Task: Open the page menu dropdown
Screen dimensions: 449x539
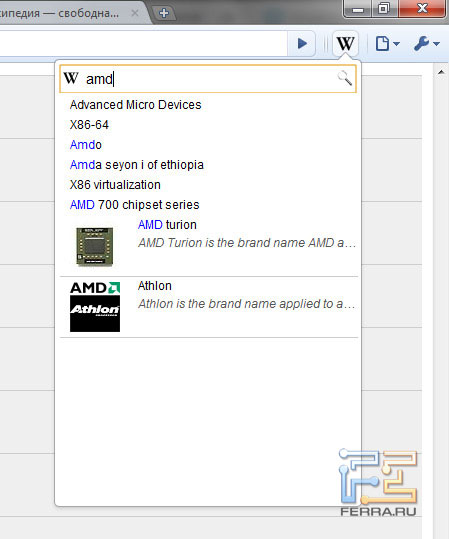Action: pyautogui.click(x=387, y=44)
